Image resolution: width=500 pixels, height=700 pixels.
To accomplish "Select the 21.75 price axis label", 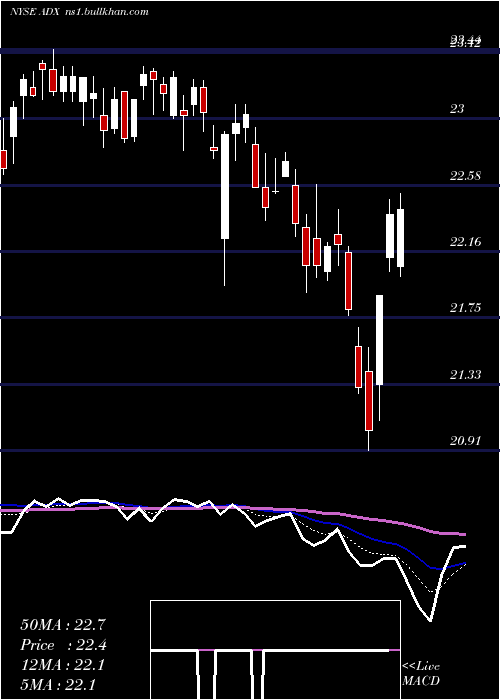I will 465,308.
